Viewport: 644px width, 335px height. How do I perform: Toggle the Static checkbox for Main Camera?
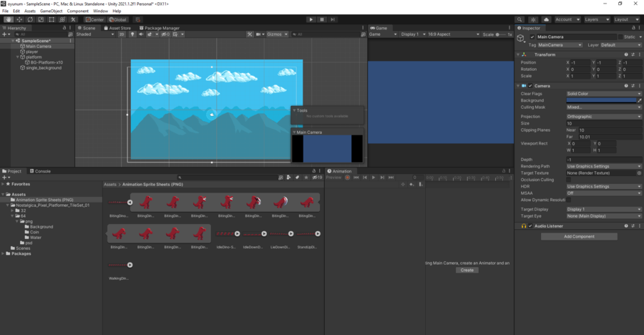(x=619, y=37)
